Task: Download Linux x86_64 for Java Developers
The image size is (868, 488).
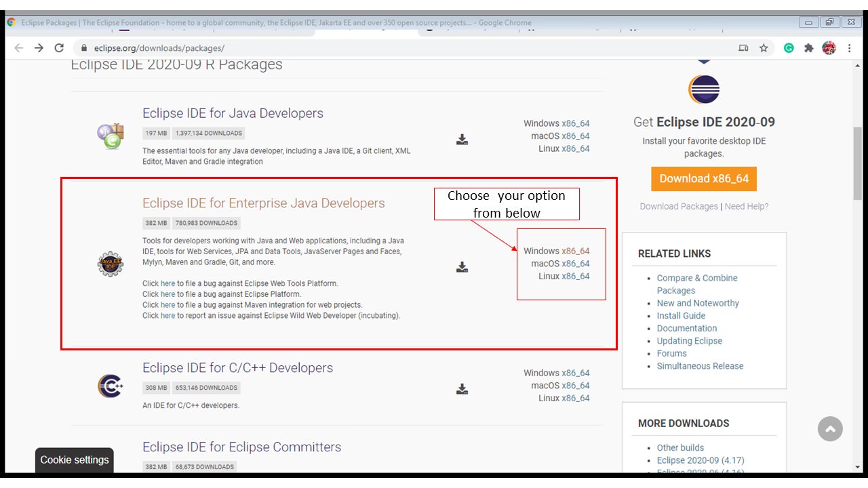Action: 575,148
